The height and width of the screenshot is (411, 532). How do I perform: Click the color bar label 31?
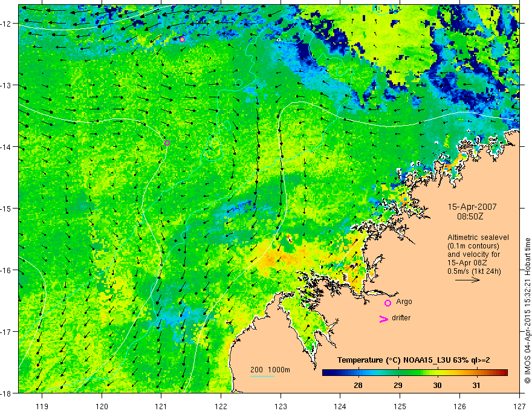coord(476,385)
